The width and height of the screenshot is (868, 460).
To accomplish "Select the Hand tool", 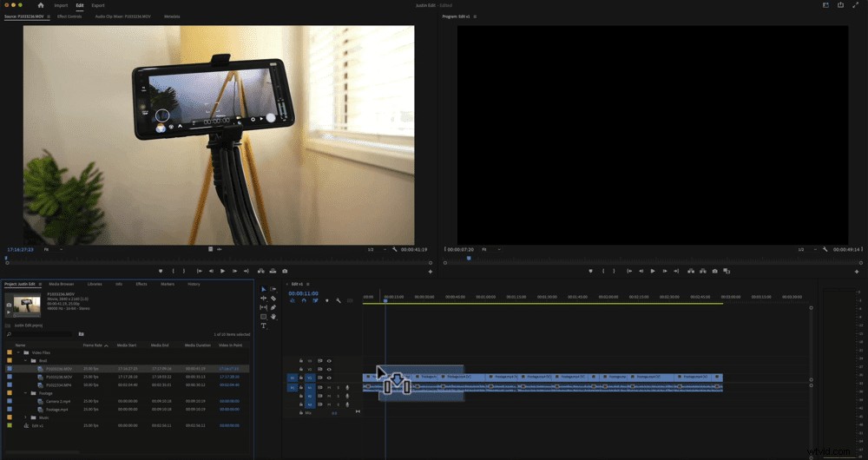I will click(273, 317).
